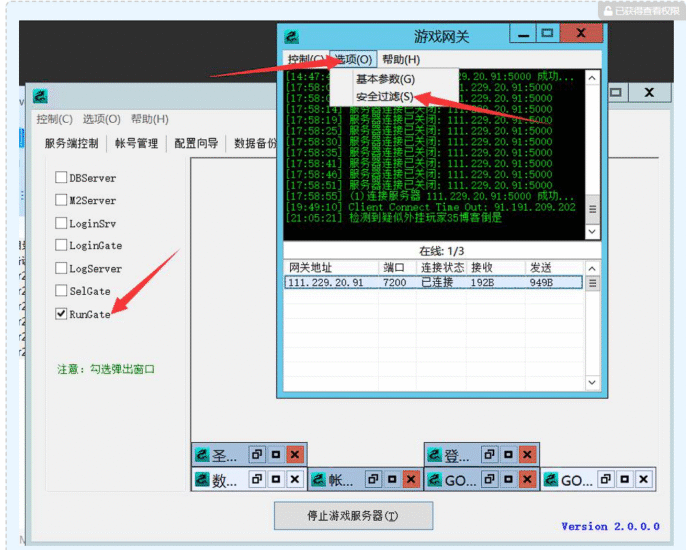
Task: Restore the minimized 数... window
Action: [x=257, y=480]
